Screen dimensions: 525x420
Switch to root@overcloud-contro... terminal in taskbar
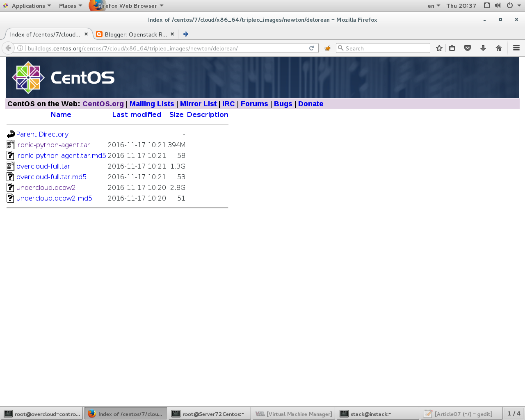pyautogui.click(x=42, y=413)
